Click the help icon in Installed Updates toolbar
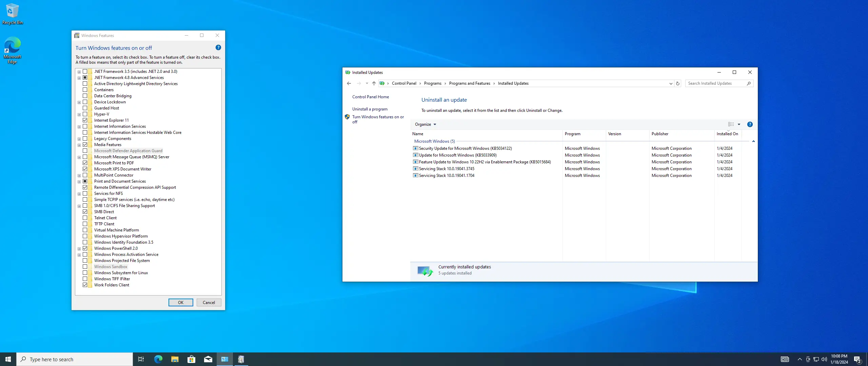 point(750,124)
